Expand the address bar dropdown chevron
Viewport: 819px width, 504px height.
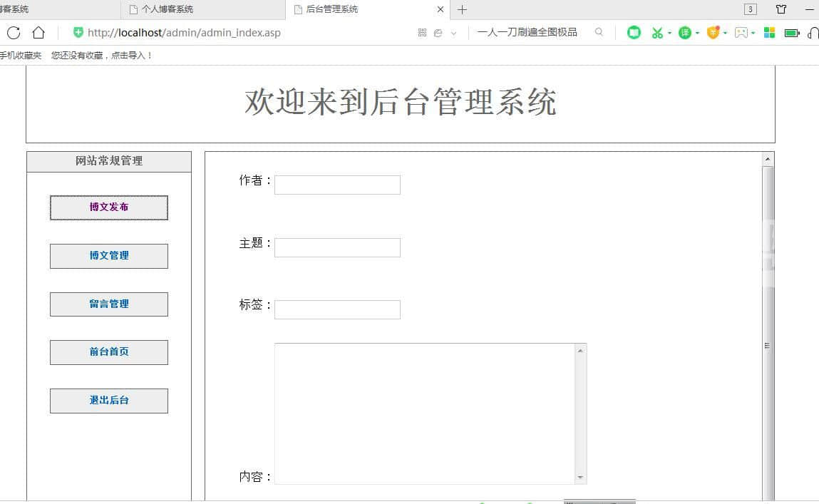pos(453,34)
